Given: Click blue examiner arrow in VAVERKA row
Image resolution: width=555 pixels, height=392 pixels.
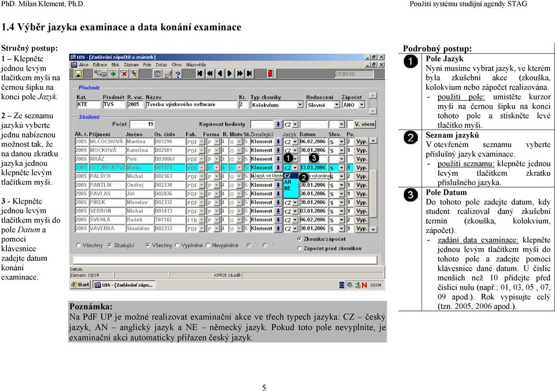Looking at the screenshot, I should (278, 229).
